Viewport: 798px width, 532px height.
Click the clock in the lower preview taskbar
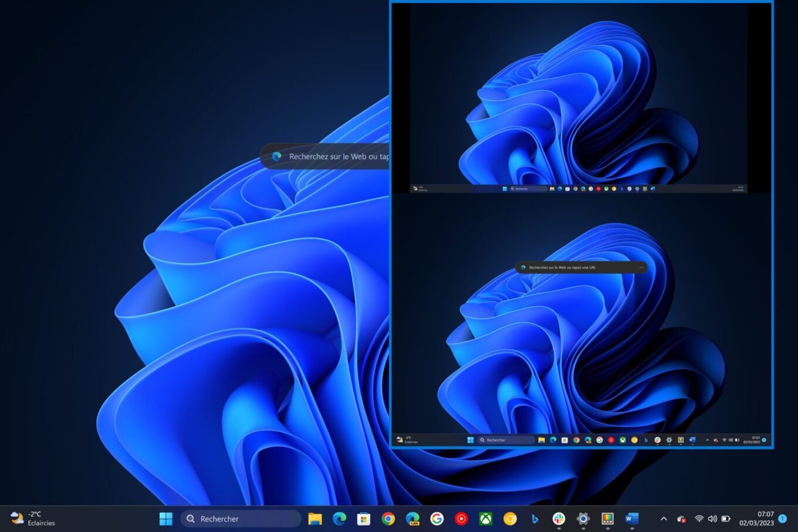(x=752, y=440)
